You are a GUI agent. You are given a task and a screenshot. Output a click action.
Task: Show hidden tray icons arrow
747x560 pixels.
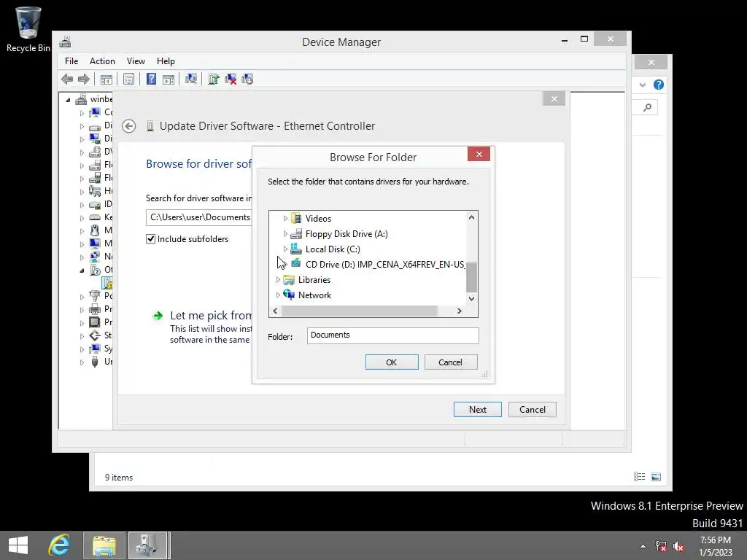[643, 546]
